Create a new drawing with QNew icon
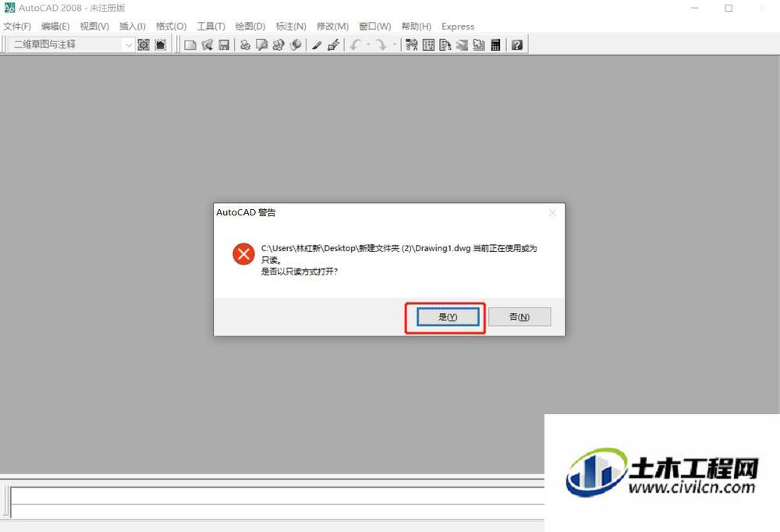The image size is (780, 532). 190,44
